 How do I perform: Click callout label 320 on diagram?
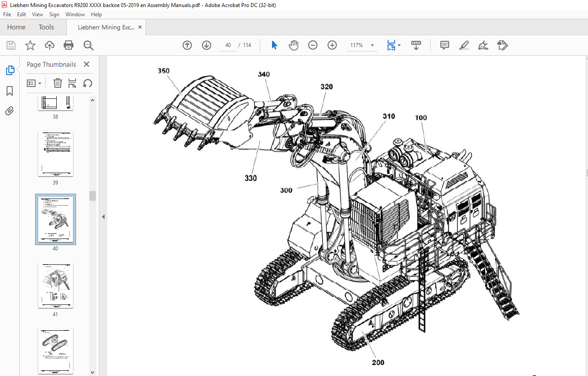(x=327, y=87)
